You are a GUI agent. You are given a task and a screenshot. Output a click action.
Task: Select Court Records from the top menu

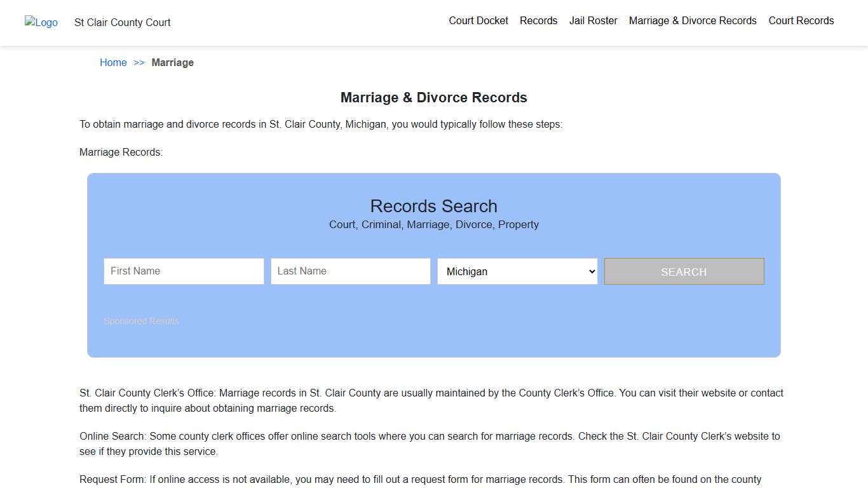pyautogui.click(x=801, y=20)
